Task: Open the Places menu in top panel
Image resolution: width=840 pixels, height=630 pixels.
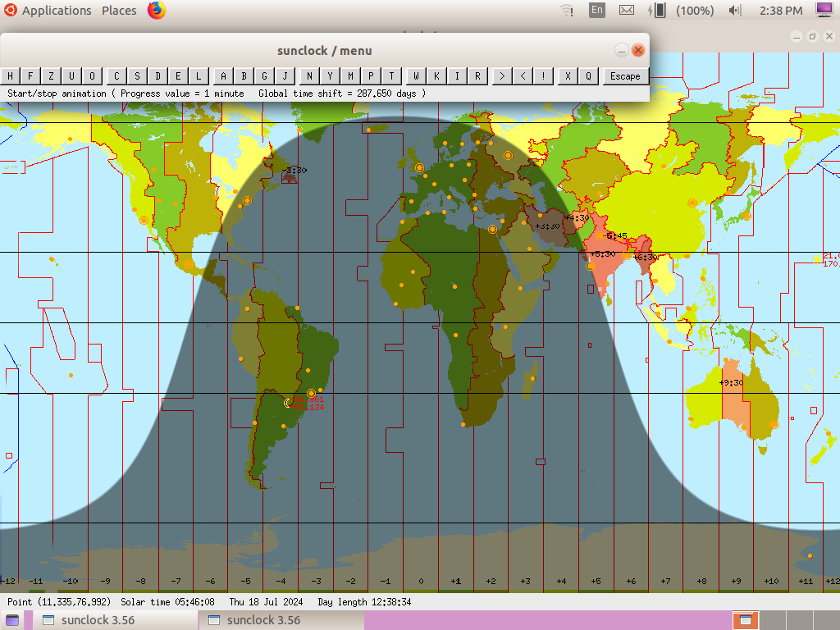Action: coord(119,11)
